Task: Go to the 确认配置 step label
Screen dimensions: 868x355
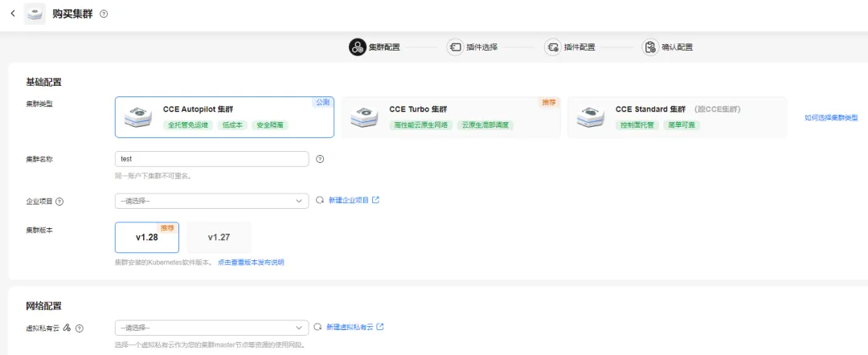Action: pyautogui.click(x=678, y=47)
